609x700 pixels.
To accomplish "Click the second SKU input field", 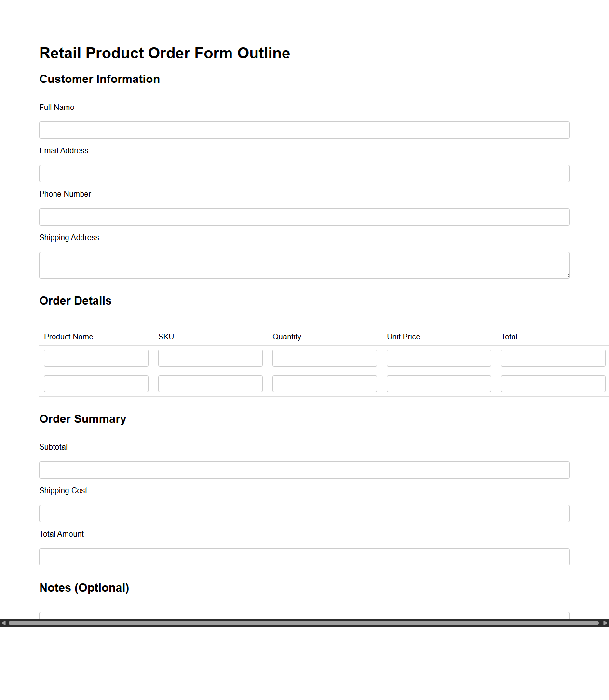I will pos(210,383).
